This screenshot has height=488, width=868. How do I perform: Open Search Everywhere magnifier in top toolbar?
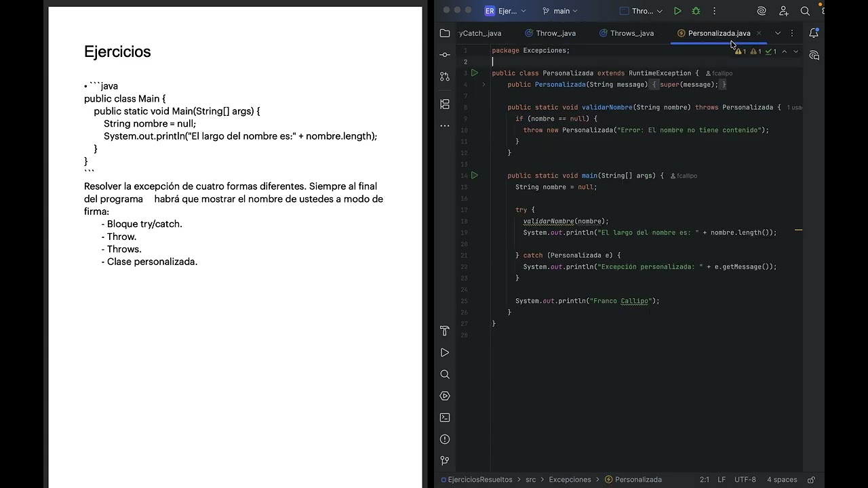[805, 11]
